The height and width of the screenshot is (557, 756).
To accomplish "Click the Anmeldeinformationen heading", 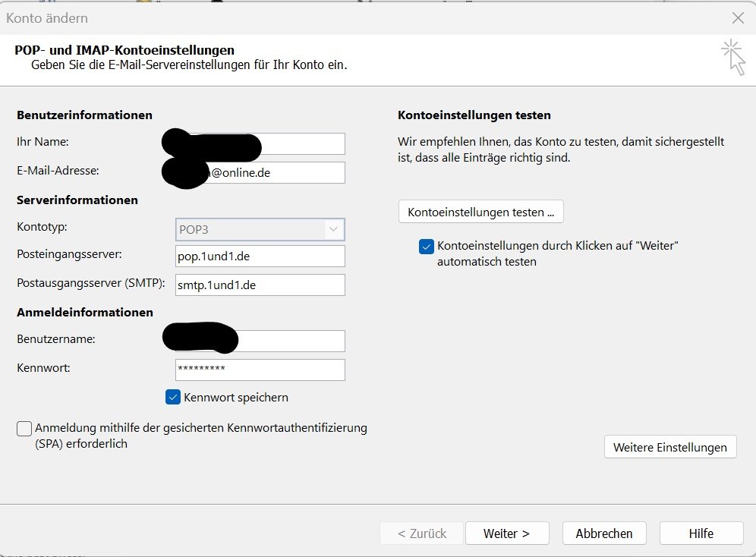I will coord(85,312).
